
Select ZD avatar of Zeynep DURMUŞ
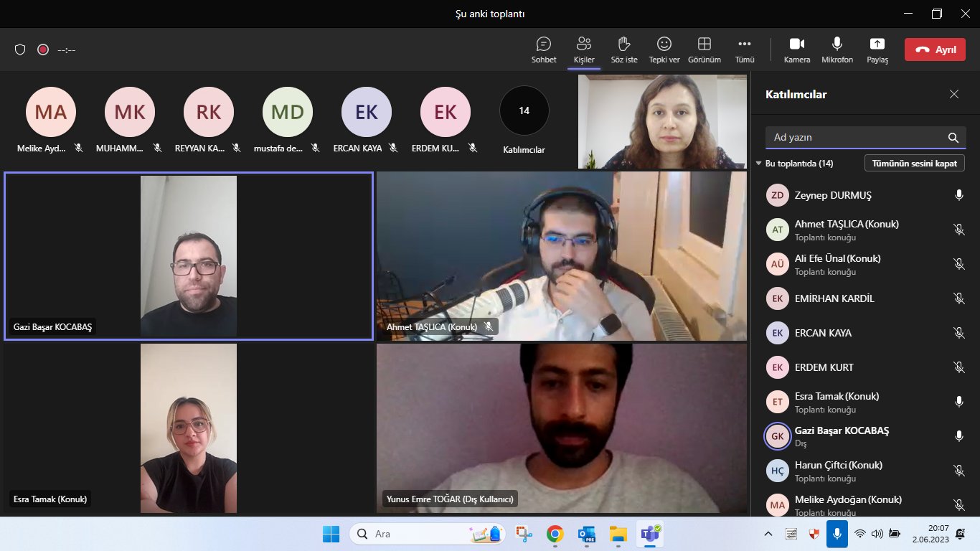click(778, 195)
